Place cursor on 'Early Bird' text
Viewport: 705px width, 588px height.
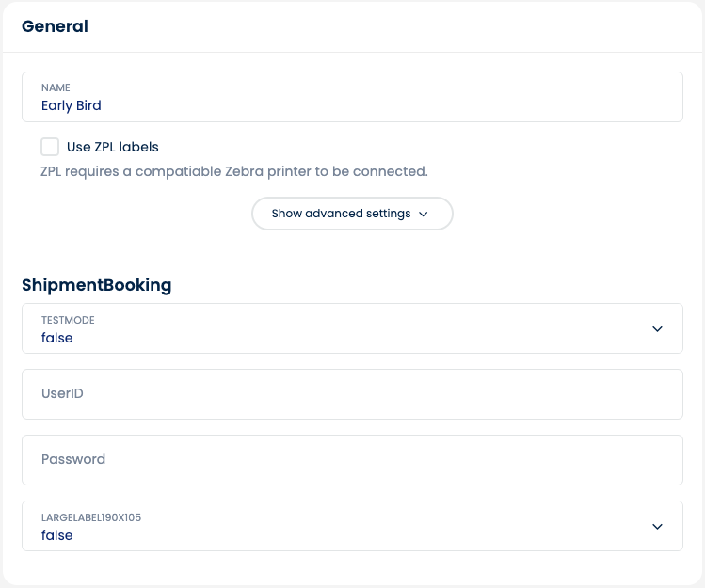72,105
